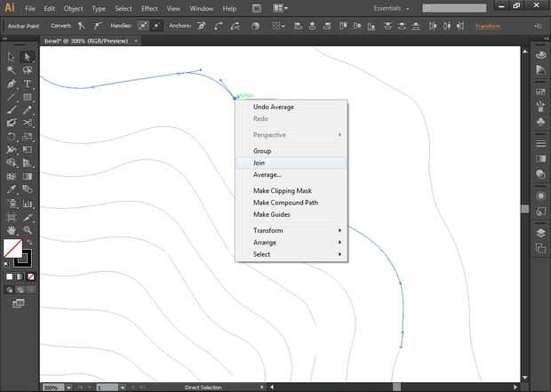The width and height of the screenshot is (551, 392).
Task: Select the Type tool in the toolbox
Action: tap(28, 84)
